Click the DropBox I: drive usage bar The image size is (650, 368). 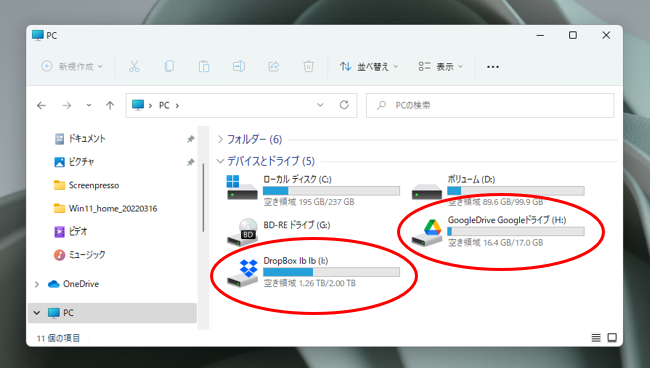click(x=332, y=272)
